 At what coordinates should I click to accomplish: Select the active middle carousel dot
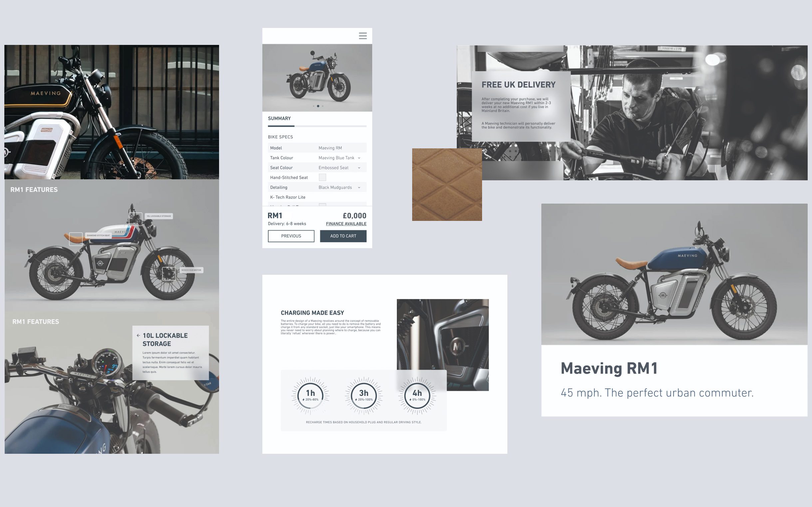pos(318,106)
